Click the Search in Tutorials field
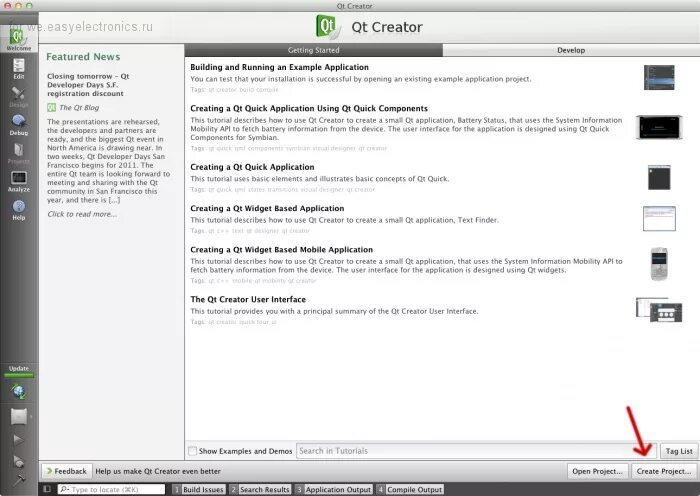This screenshot has height=496, width=700. (x=476, y=451)
